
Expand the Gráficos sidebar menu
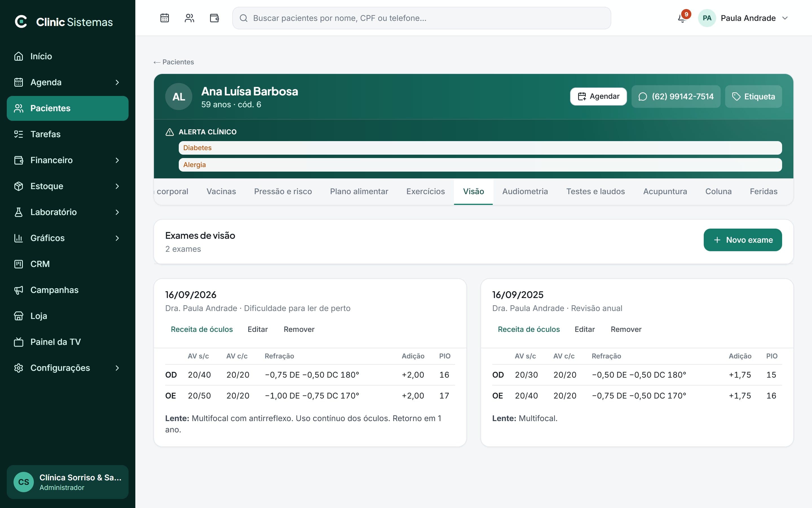pos(67,238)
